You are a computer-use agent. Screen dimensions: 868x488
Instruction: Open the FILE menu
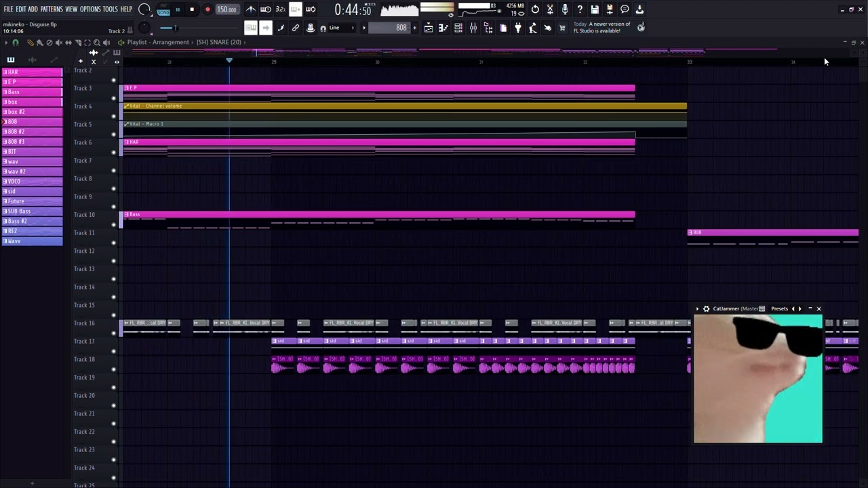coord(8,9)
